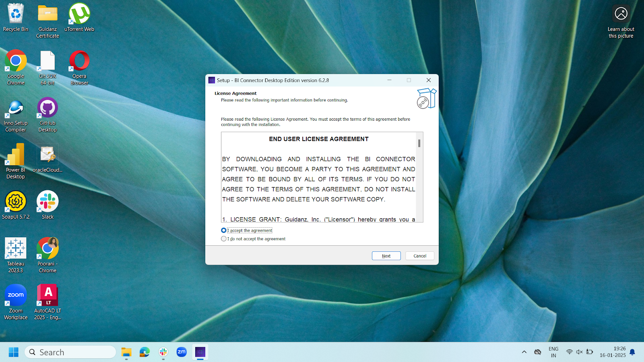Cancel the BI Connector setup
The image size is (644, 362).
click(420, 256)
